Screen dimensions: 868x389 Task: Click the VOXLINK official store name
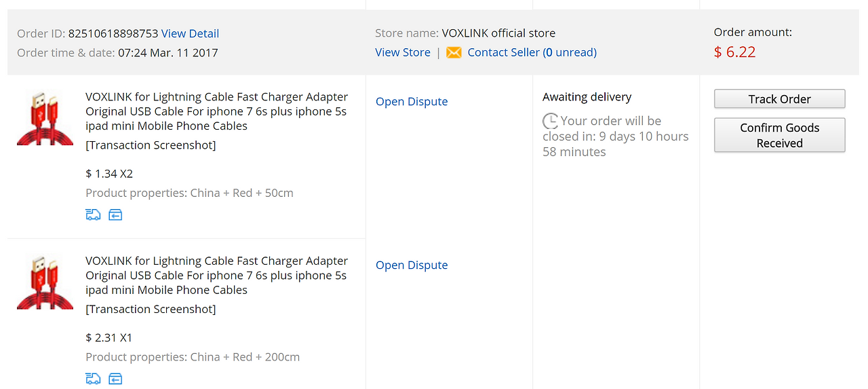coord(498,33)
